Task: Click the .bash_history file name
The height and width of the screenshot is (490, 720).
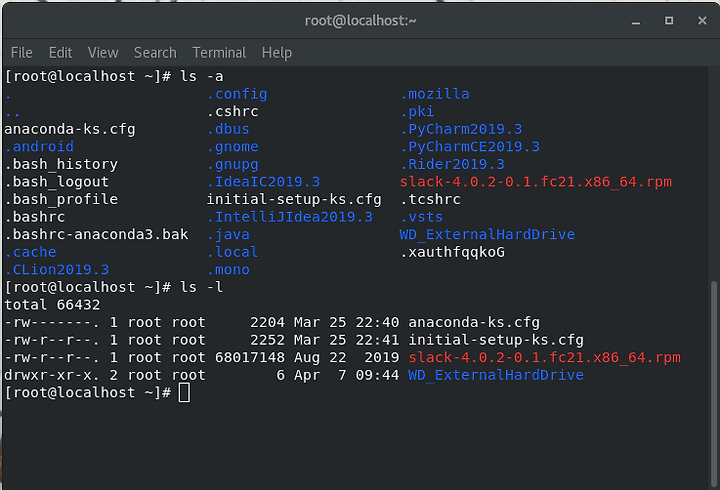Action: [61, 164]
